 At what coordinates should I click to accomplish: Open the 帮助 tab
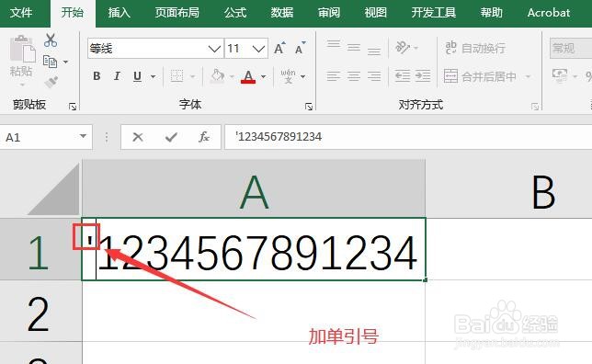click(x=491, y=13)
